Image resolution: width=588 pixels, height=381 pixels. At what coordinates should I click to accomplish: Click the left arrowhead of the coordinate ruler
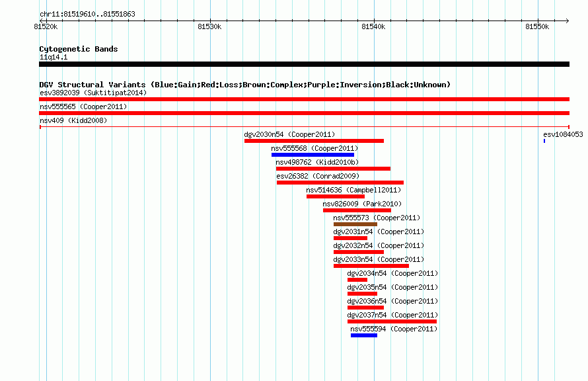[41, 21]
